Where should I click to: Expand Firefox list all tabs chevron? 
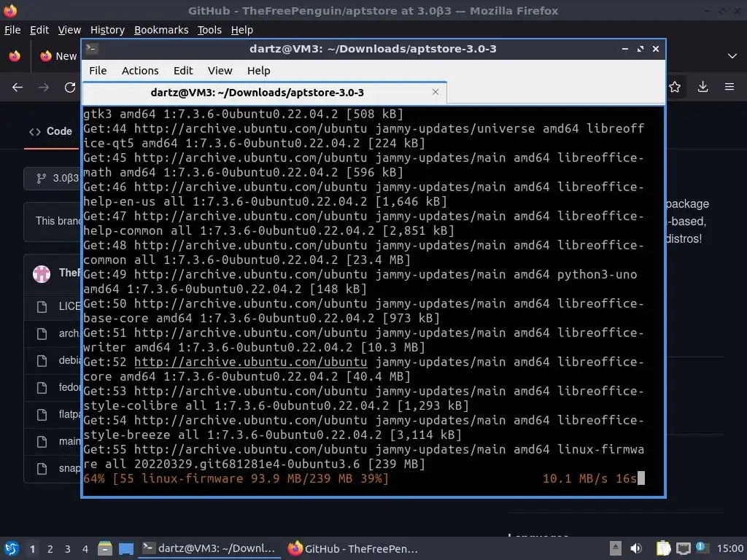(732, 56)
